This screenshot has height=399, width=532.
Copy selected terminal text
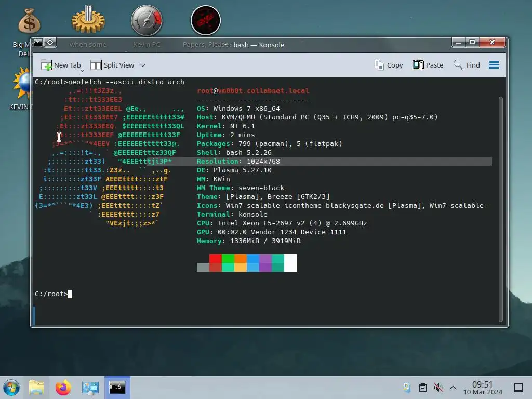[389, 65]
